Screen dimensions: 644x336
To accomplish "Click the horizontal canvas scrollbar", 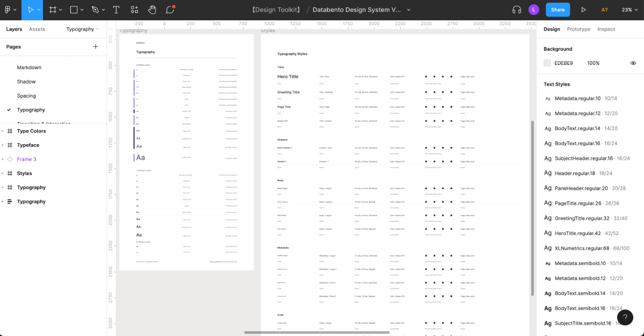I will click(317, 333).
